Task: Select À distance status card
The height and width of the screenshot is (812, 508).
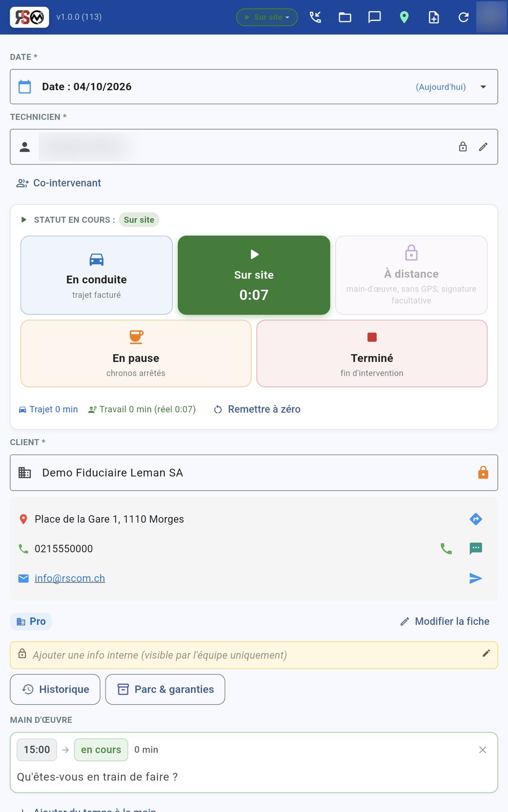Action: tap(411, 275)
